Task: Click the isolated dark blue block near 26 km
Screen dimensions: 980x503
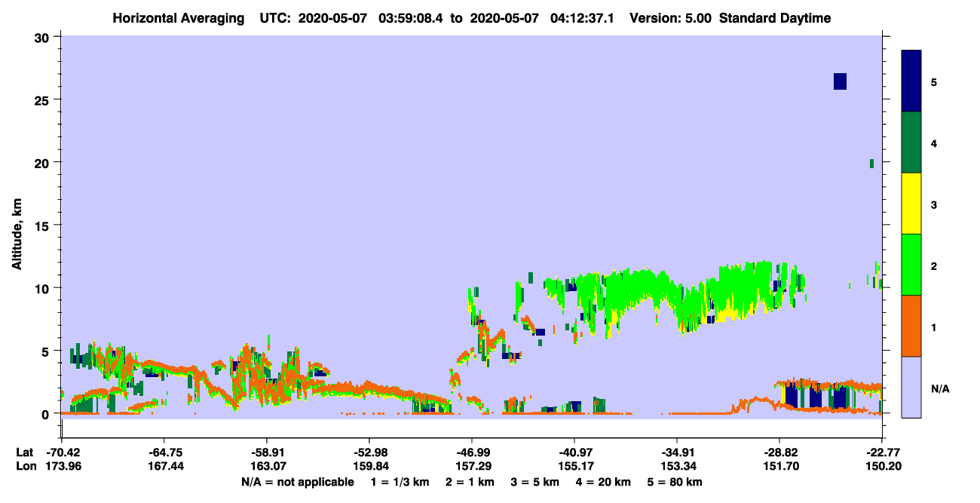Action: pos(840,81)
